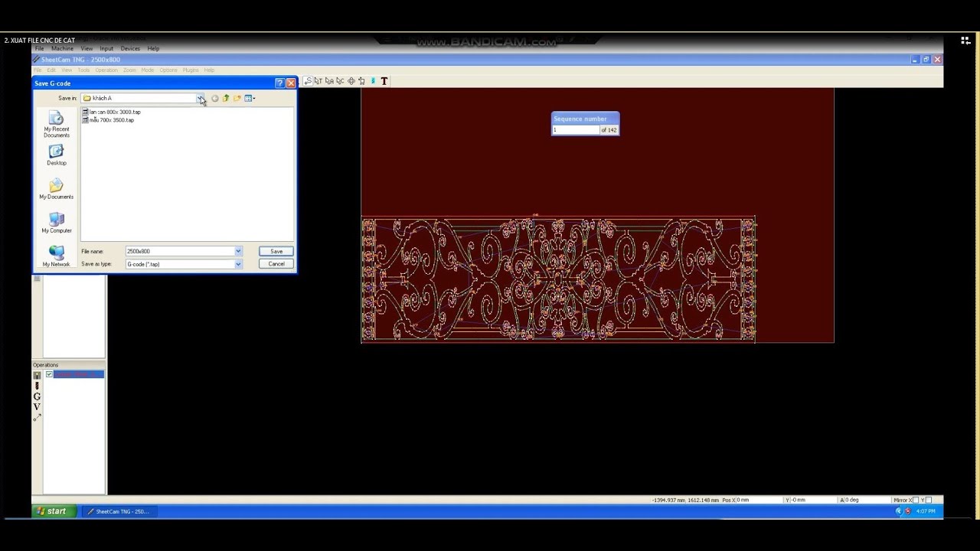
Task: Select the four-arrow move tool icon
Action: [x=351, y=81]
